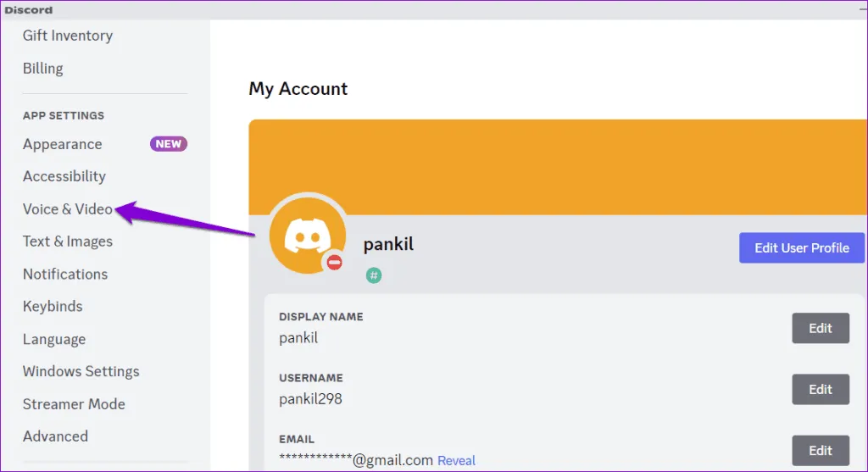
Task: Open Gift Inventory settings
Action: point(68,36)
